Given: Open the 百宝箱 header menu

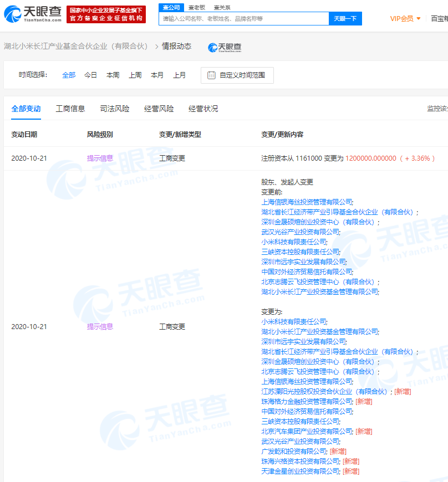Looking at the screenshot, I should tap(439, 19).
